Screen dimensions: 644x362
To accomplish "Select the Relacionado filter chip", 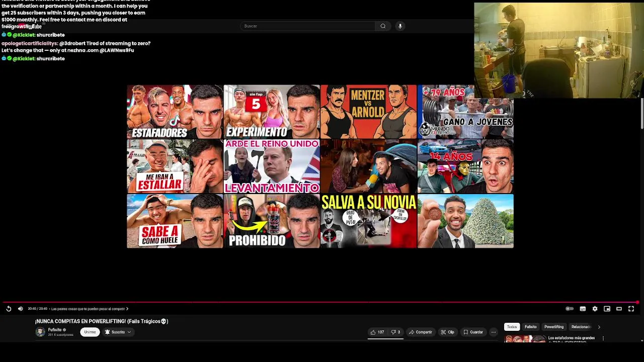I will pos(581,327).
